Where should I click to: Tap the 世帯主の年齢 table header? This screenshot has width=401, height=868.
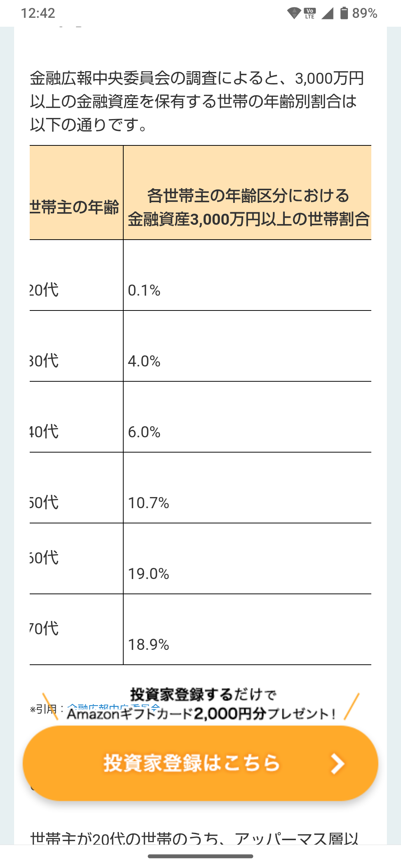(75, 207)
